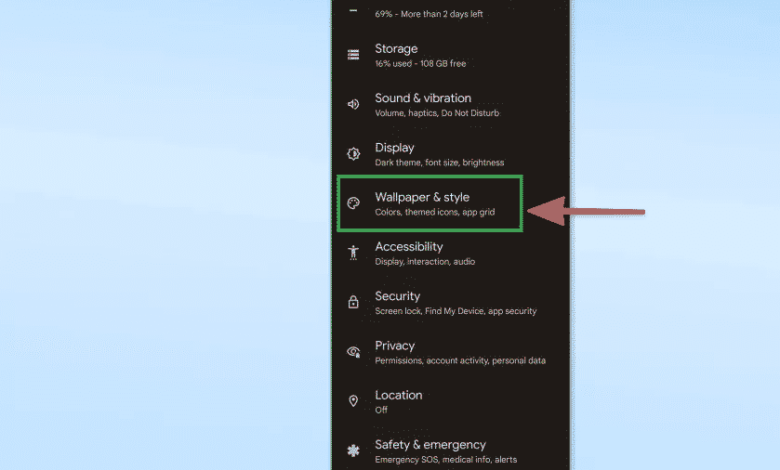Tap the Storage list icon
Screen dimensions: 780x470
[353, 55]
